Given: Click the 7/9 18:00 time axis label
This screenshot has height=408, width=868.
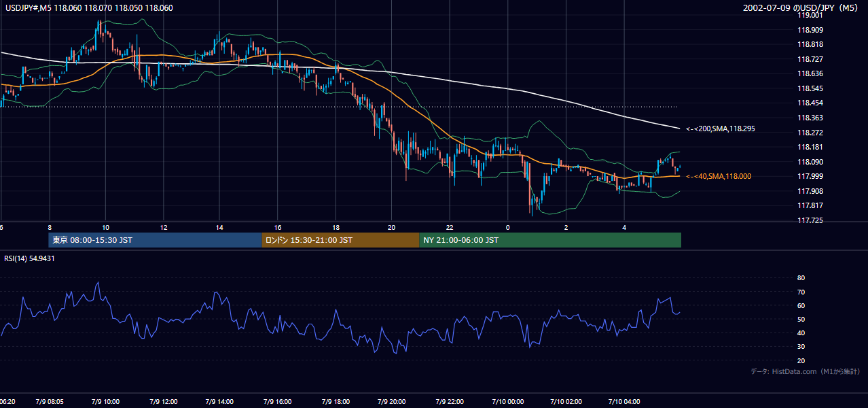Looking at the screenshot, I should tap(335, 402).
